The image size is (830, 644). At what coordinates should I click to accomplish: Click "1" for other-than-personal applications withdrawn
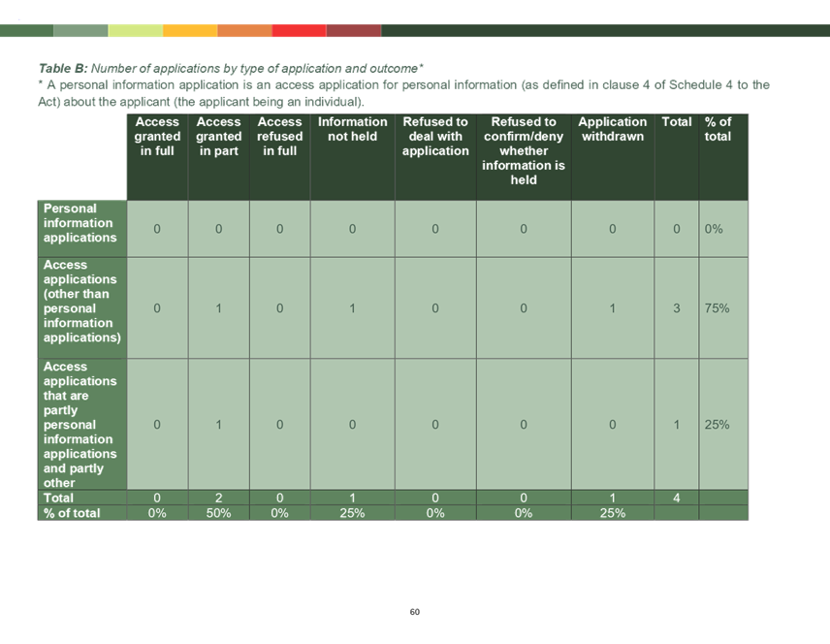613,308
